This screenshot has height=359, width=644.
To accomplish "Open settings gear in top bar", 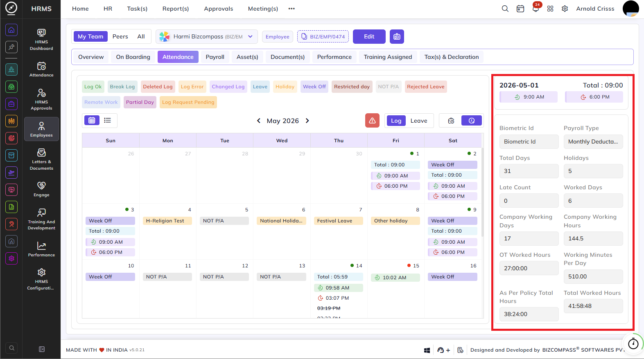I will click(565, 9).
